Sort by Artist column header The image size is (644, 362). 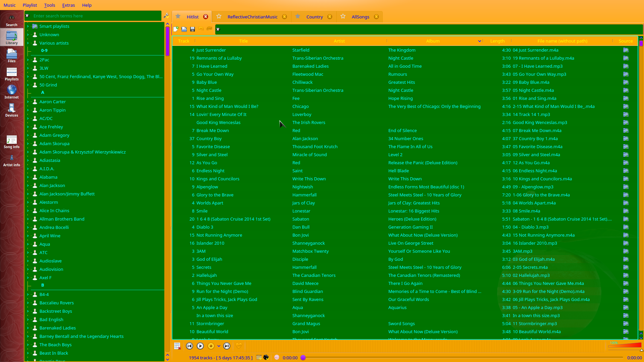pyautogui.click(x=339, y=41)
